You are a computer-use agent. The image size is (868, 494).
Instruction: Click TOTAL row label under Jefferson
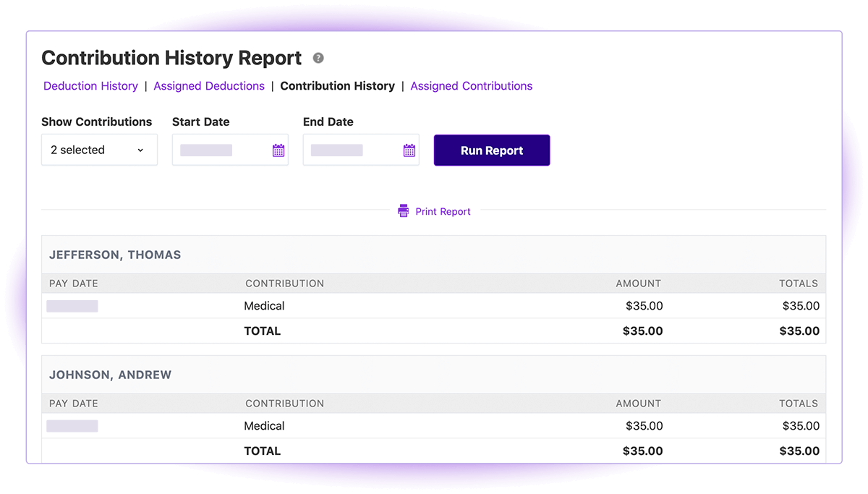click(x=263, y=331)
